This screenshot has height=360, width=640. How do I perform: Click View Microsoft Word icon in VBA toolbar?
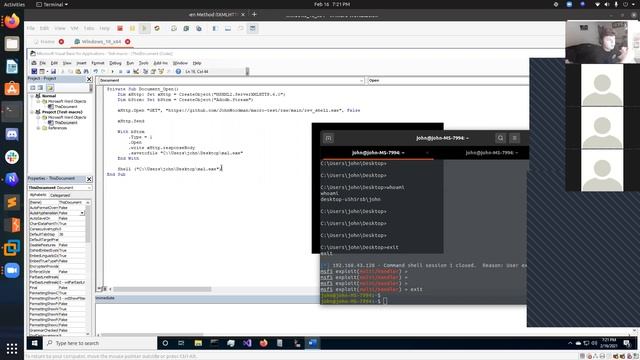34,71
